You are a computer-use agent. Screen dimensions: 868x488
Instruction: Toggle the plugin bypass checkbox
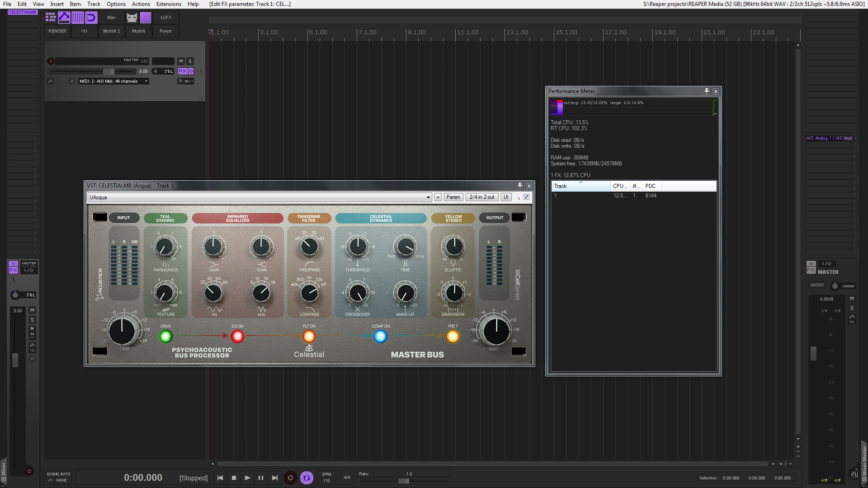tap(526, 197)
